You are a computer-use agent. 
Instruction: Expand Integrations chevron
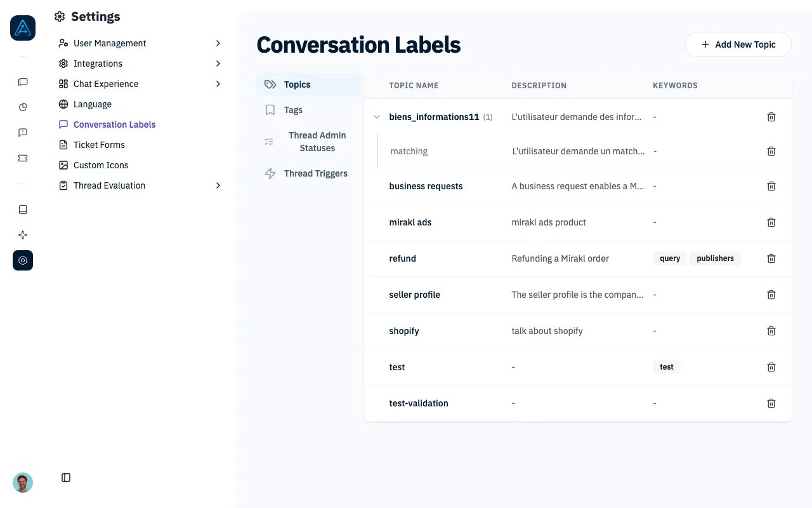pyautogui.click(x=218, y=63)
